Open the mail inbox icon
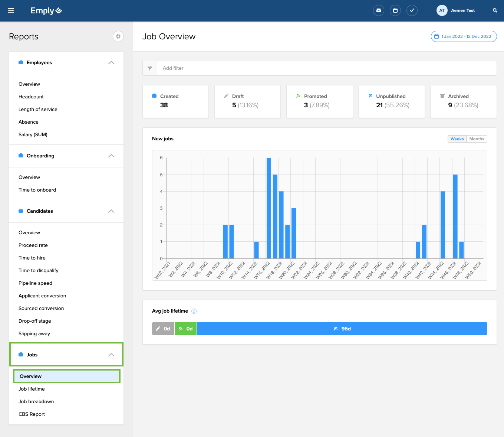This screenshot has width=504, height=437. click(x=378, y=10)
